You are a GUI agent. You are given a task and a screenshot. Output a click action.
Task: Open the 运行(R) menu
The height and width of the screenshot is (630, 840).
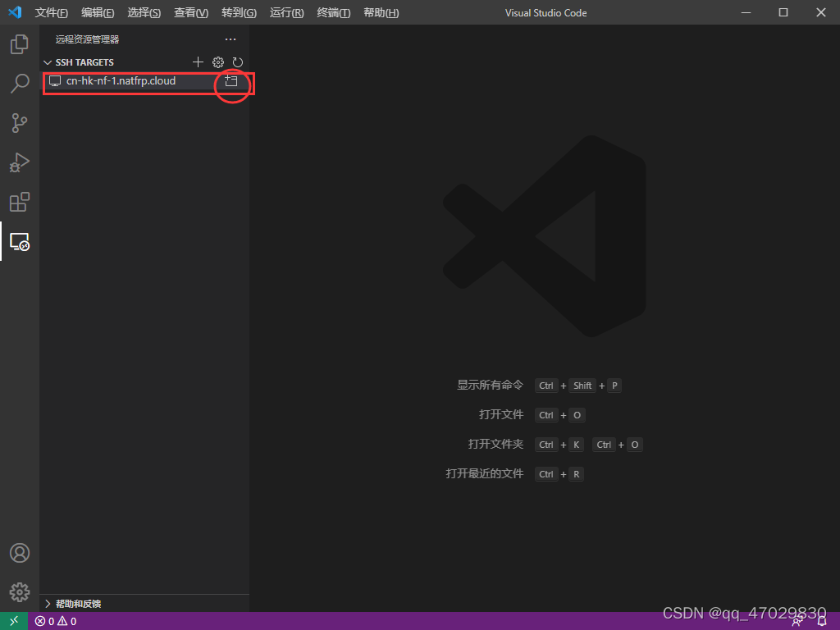[x=286, y=13]
